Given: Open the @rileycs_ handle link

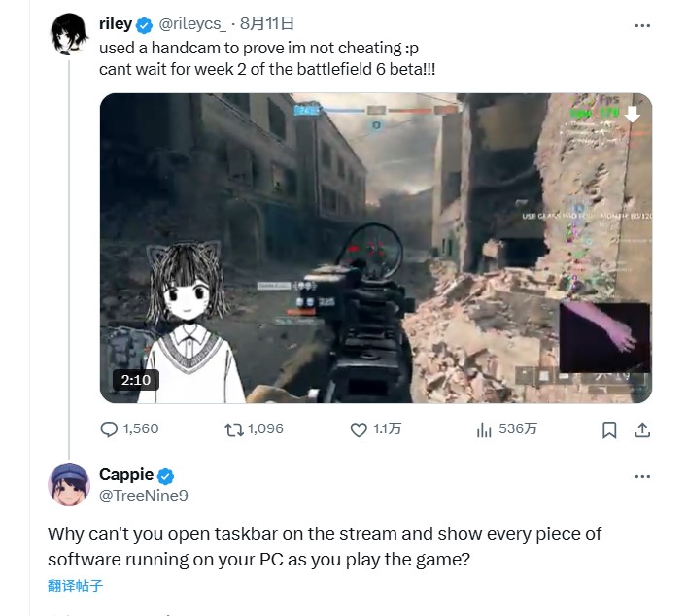Looking at the screenshot, I should point(191,23).
